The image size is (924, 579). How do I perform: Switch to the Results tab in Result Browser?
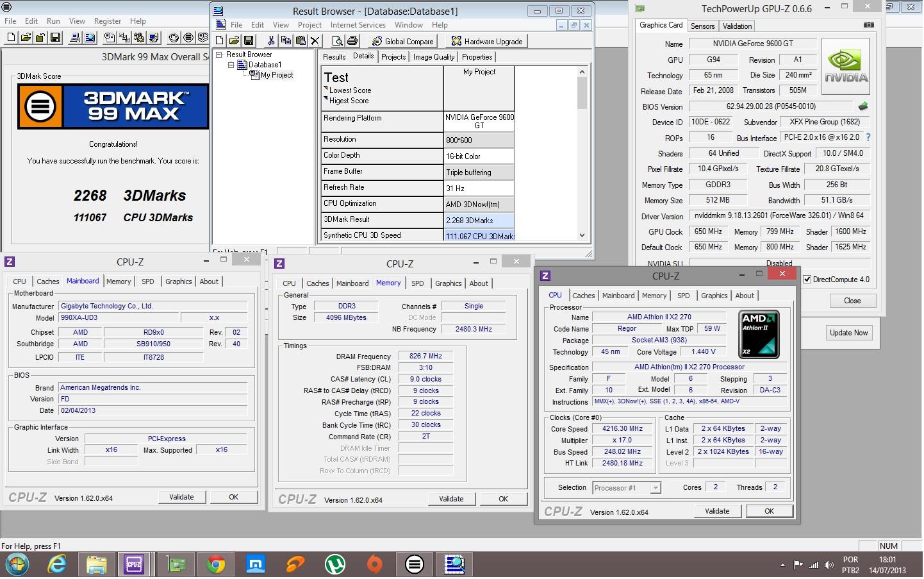(x=334, y=57)
